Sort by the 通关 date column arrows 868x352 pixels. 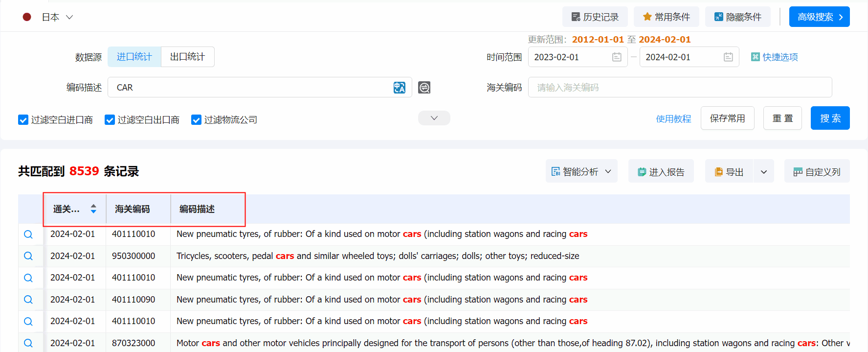click(93, 209)
